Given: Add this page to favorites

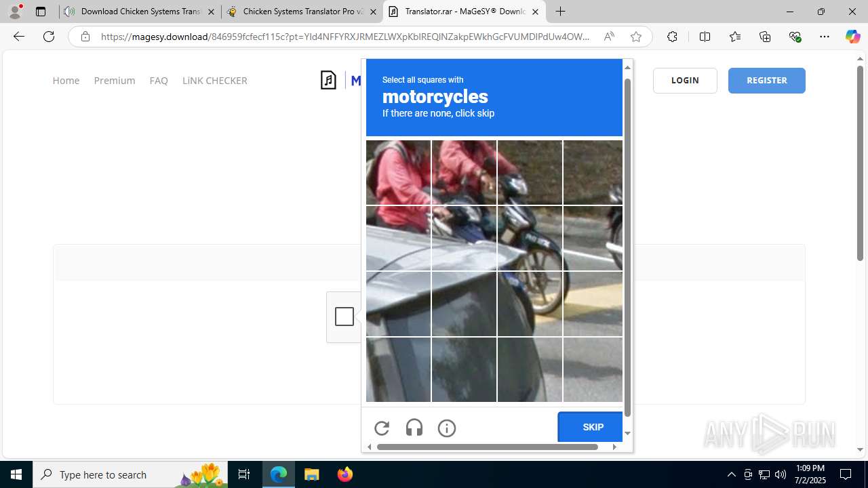Looking at the screenshot, I should (x=635, y=37).
